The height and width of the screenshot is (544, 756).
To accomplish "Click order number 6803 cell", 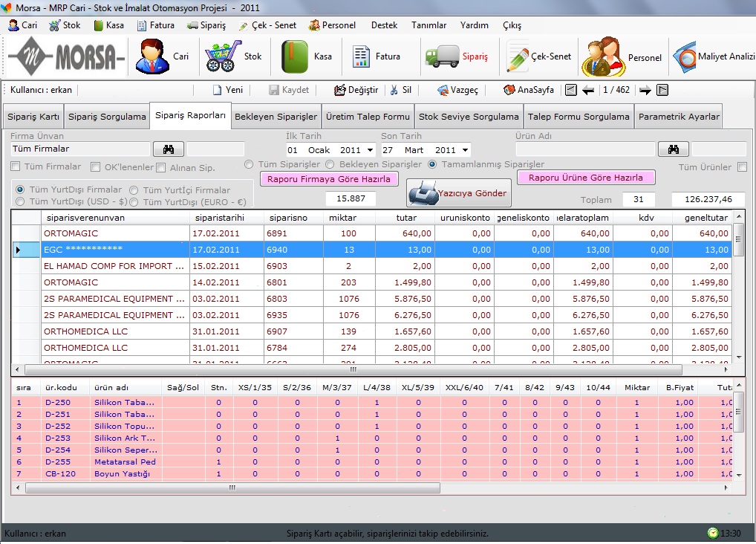I will pyautogui.click(x=293, y=299).
